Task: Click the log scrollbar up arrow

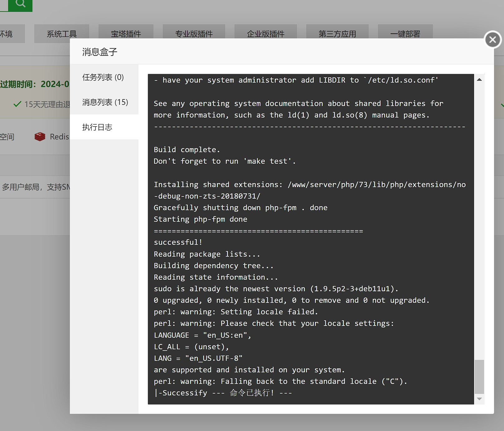Action: click(479, 80)
